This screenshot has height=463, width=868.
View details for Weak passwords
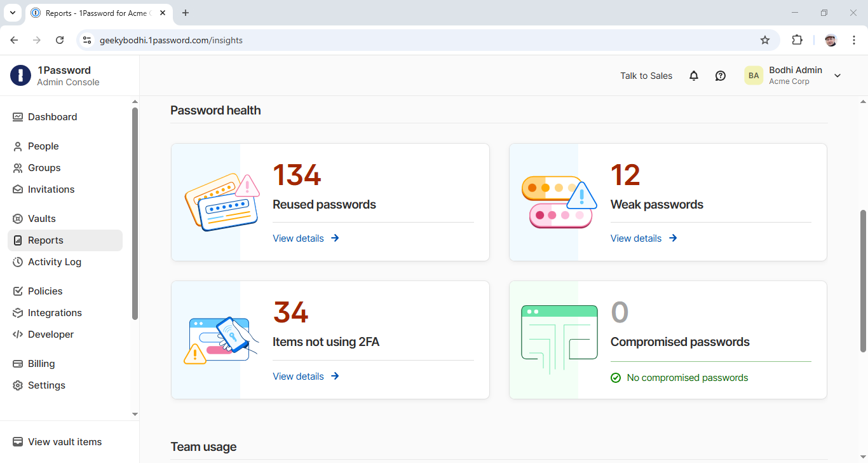click(644, 238)
